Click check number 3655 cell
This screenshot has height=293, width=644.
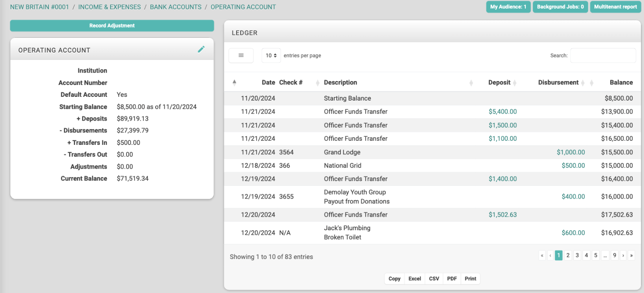point(286,197)
